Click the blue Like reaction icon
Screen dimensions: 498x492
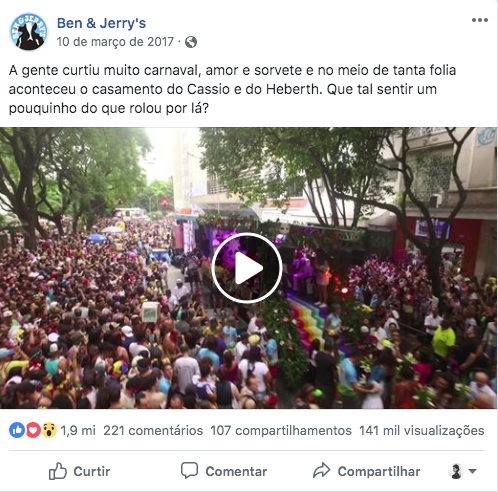point(17,430)
